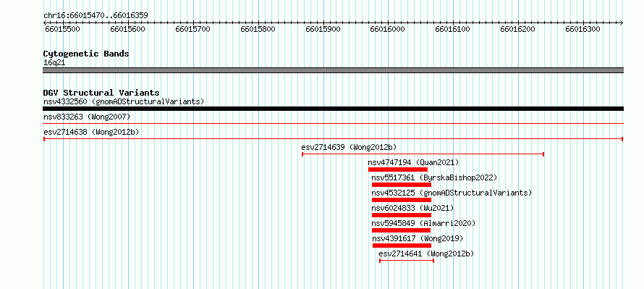Open the nsv4391617 (Wong2019) label
This screenshot has width=644, height=289.
pos(418,238)
